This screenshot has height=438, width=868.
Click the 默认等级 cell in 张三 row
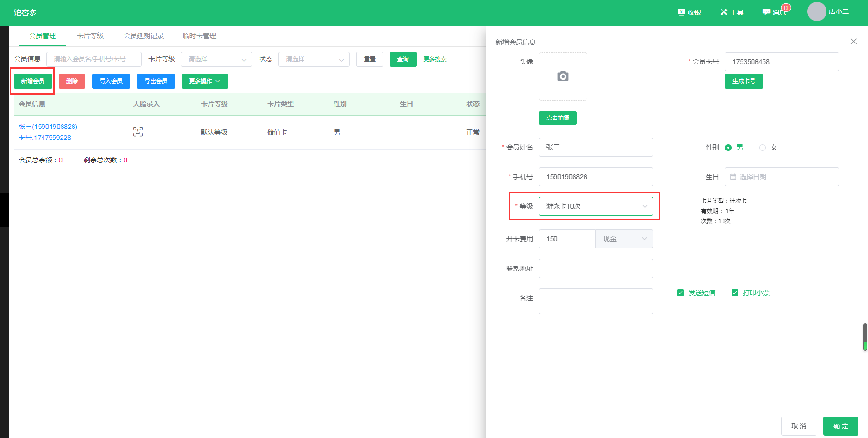(214, 132)
